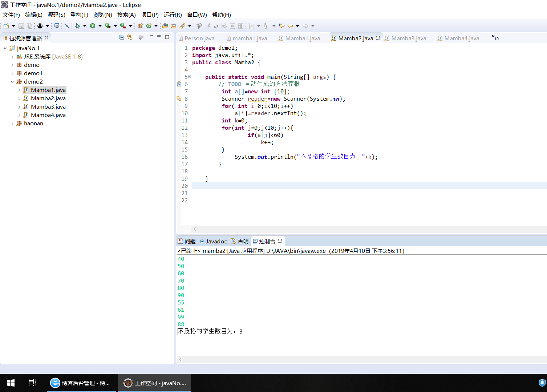Switch to 问题 (Problems) tab
This screenshot has height=392, width=547.
coord(187,241)
